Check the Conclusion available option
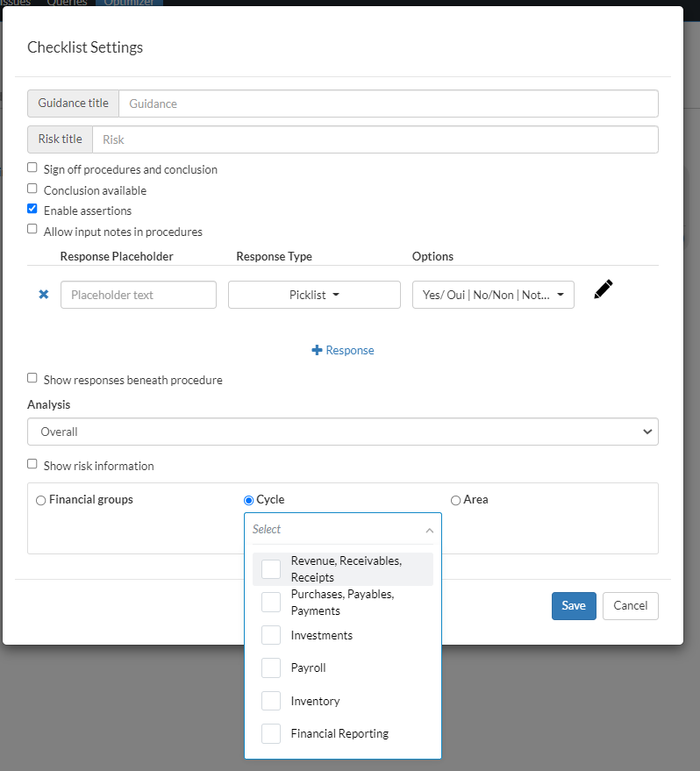 pyautogui.click(x=32, y=189)
